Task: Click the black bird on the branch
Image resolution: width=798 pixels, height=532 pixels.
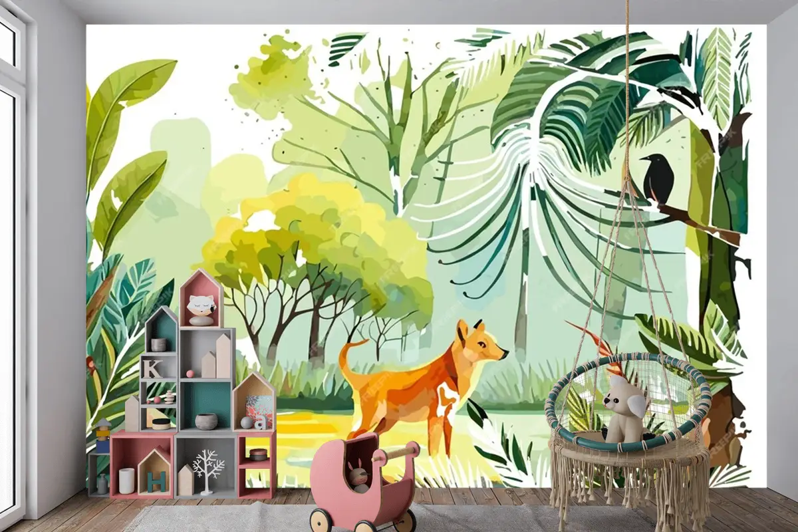Action: click(657, 178)
